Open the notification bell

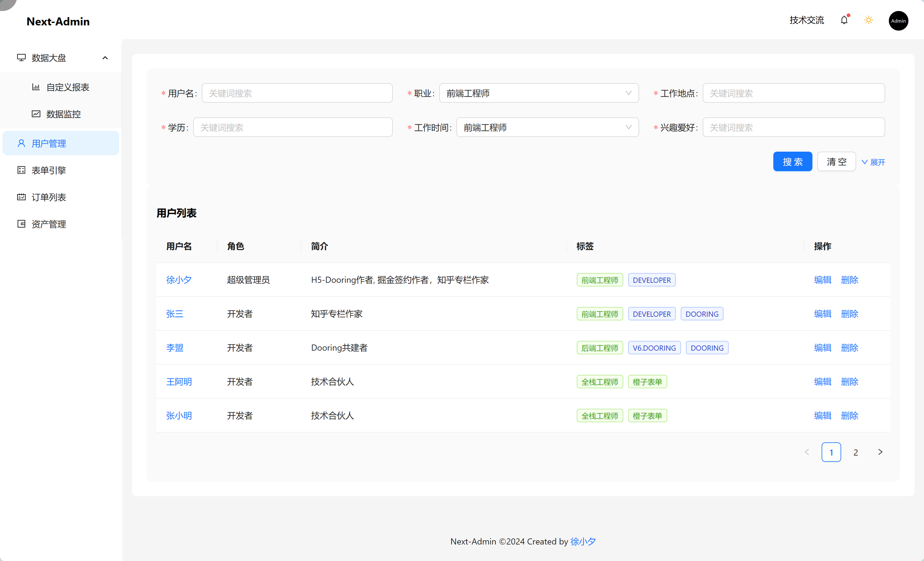coord(844,20)
